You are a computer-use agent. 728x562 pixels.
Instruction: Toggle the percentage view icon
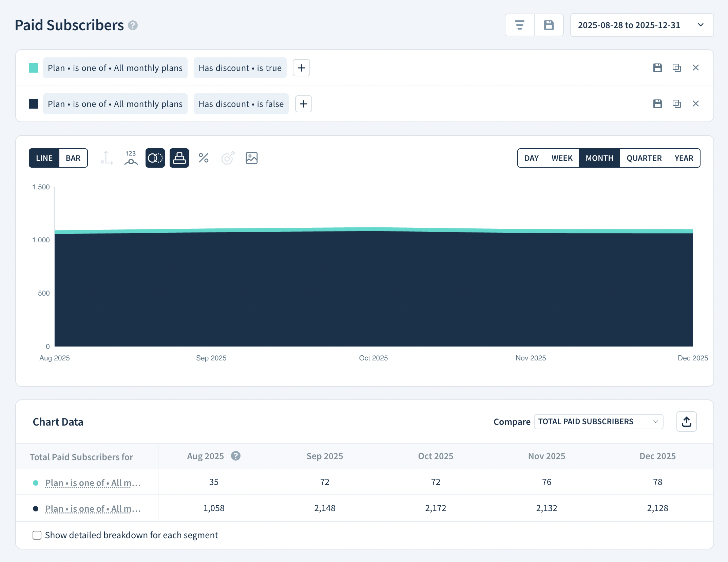(204, 158)
